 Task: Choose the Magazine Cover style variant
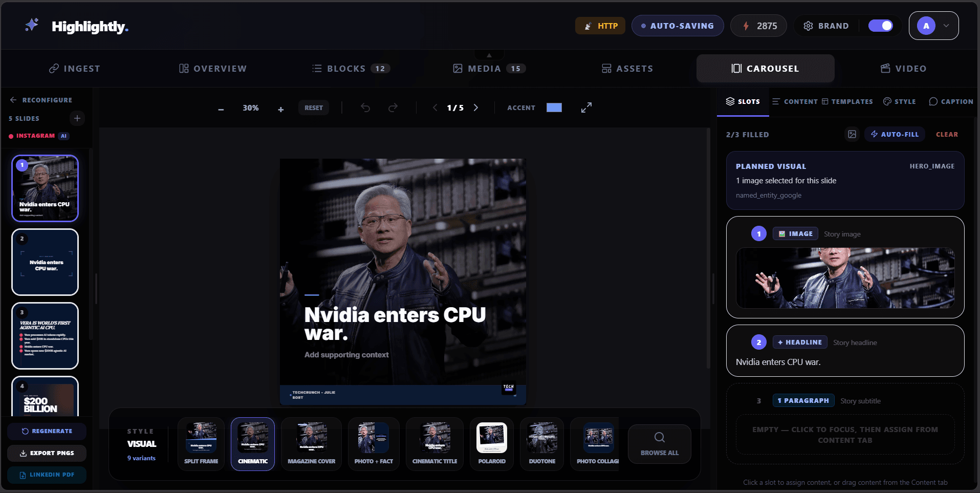[x=311, y=444]
